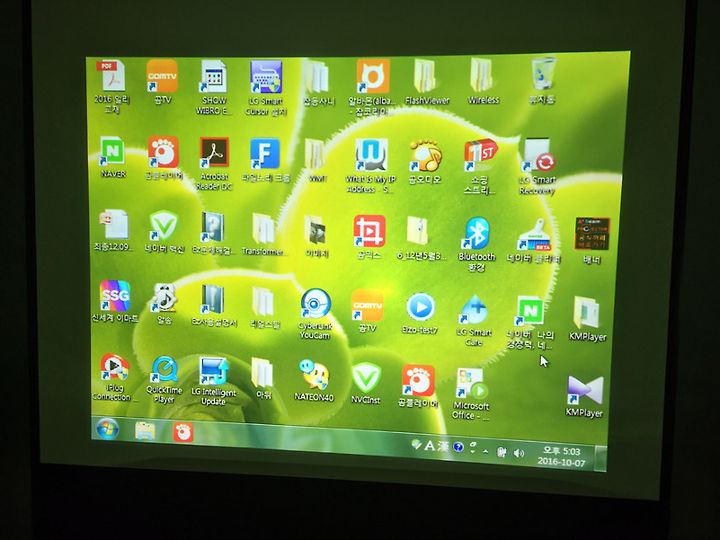Toggle the IME A input mode
The image size is (720, 540).
pyautogui.click(x=430, y=445)
